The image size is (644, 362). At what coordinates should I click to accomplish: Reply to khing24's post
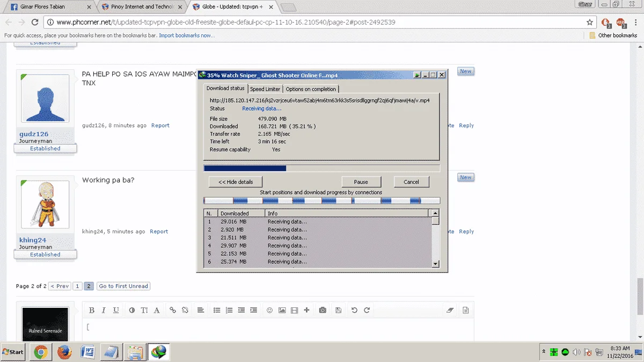[x=466, y=232]
